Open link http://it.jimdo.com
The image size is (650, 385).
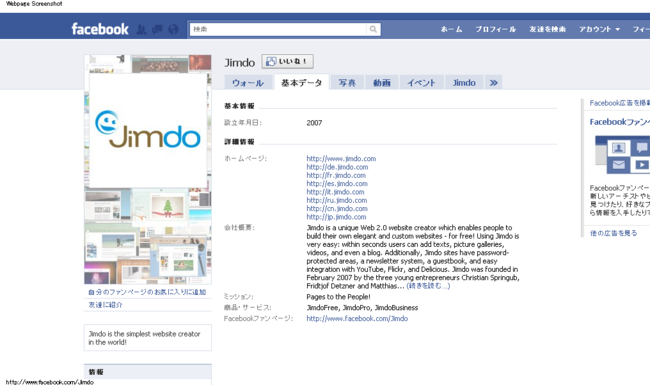tap(335, 191)
